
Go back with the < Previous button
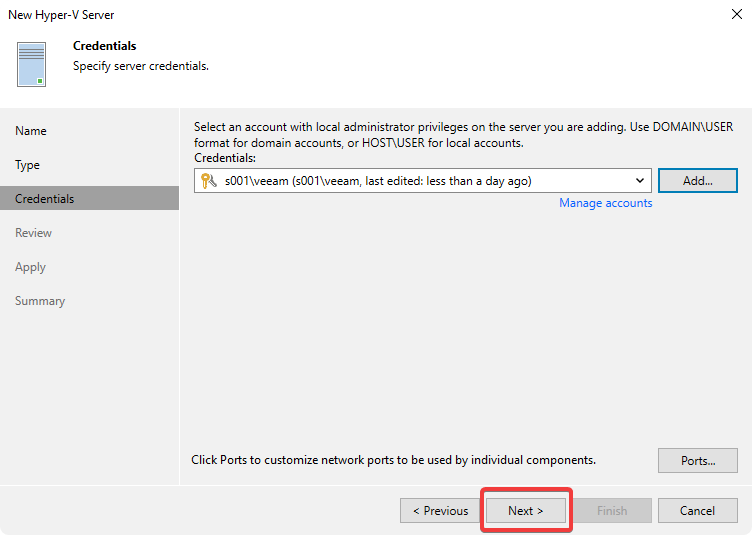pos(440,511)
